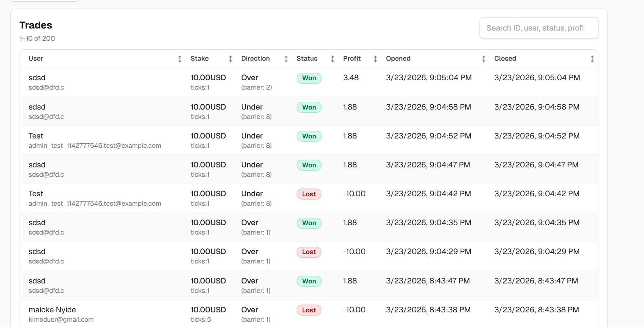Click the sort icon in User column

click(180, 59)
